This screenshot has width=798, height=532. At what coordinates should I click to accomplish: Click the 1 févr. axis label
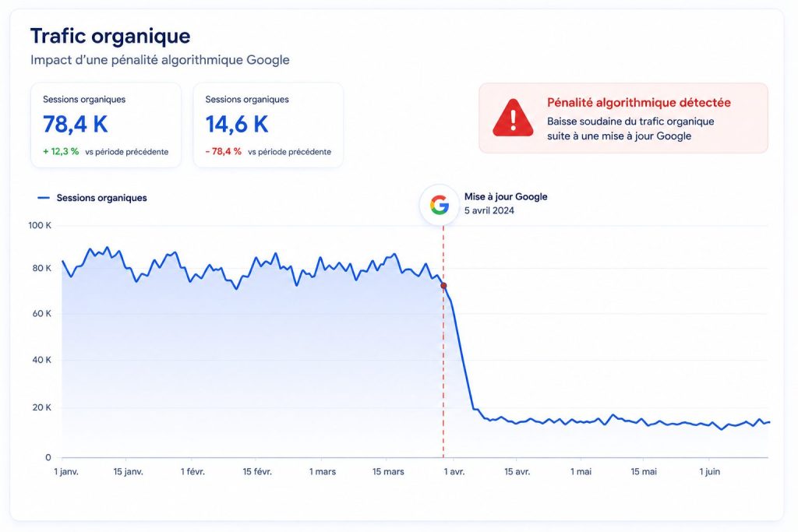(192, 471)
